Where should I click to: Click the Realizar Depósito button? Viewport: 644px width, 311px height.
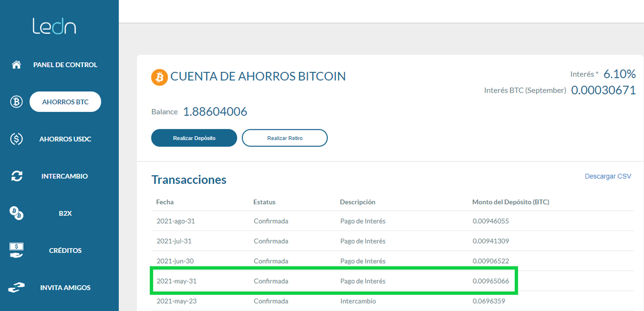[x=194, y=138]
